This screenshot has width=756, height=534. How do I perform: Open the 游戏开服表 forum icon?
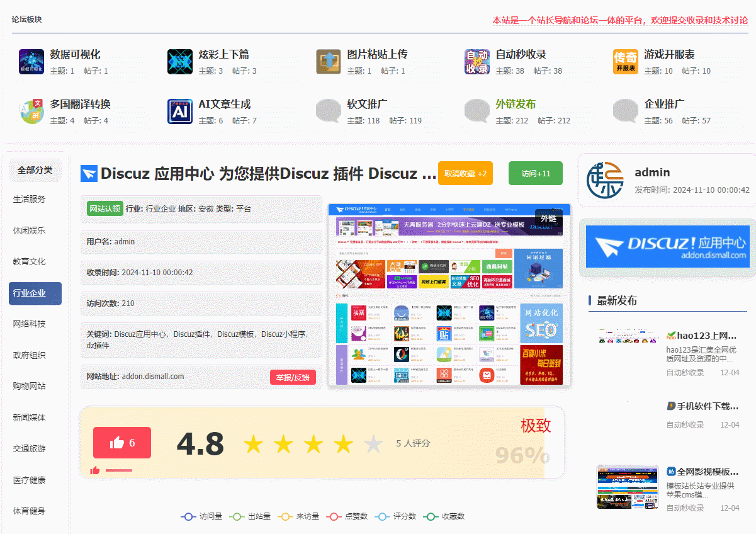pos(626,62)
